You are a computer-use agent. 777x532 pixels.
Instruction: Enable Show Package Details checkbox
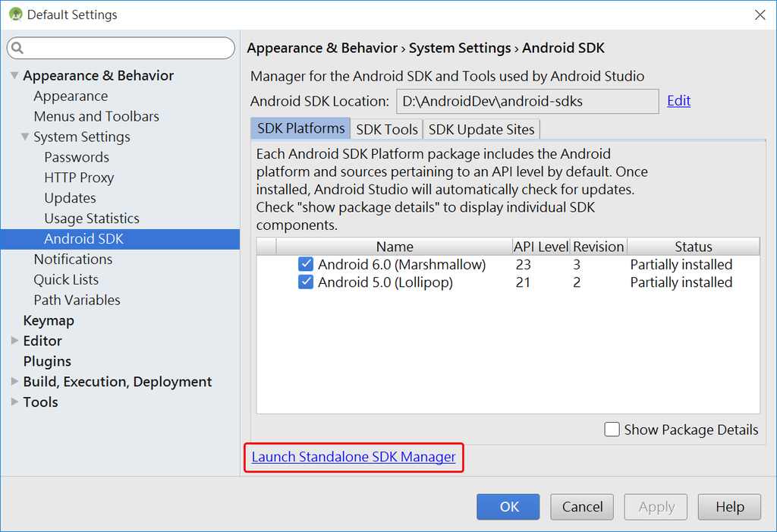[612, 430]
